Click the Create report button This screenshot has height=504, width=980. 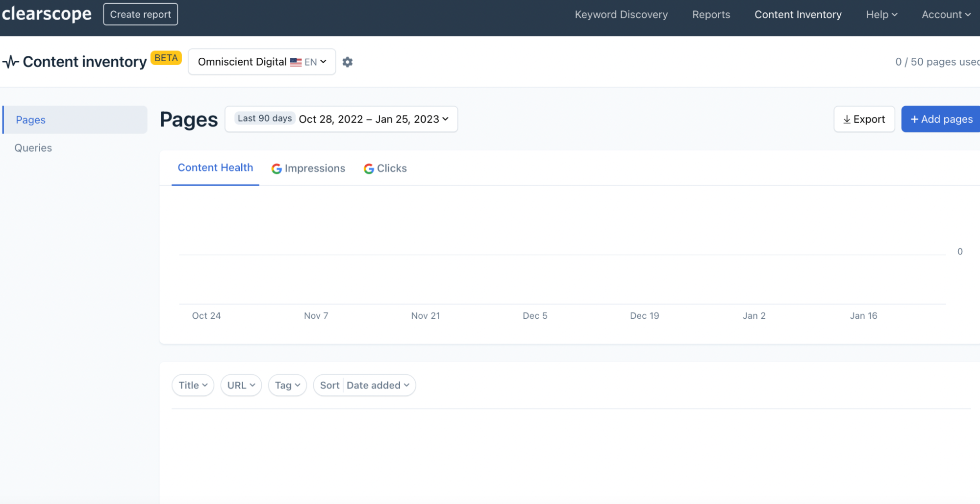[x=140, y=14]
